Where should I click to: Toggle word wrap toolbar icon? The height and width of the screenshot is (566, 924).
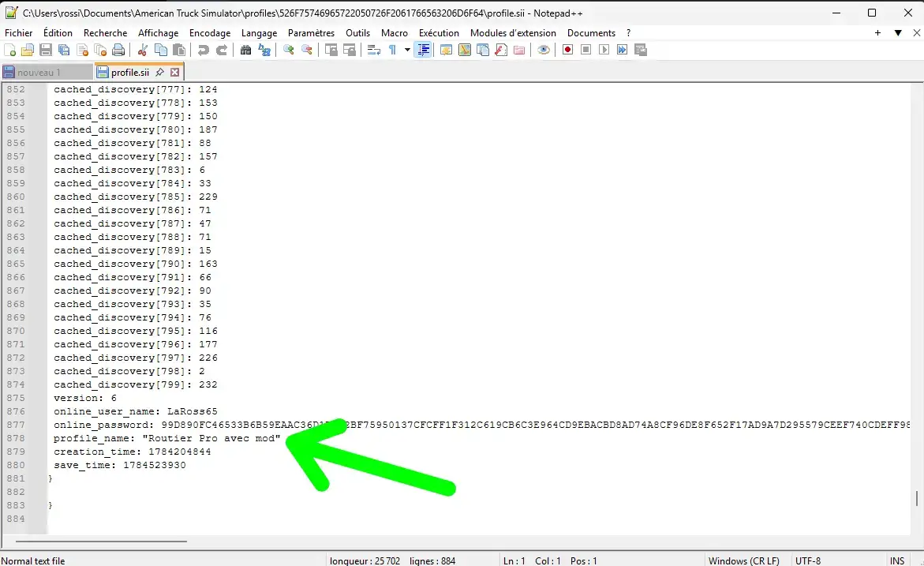373,50
